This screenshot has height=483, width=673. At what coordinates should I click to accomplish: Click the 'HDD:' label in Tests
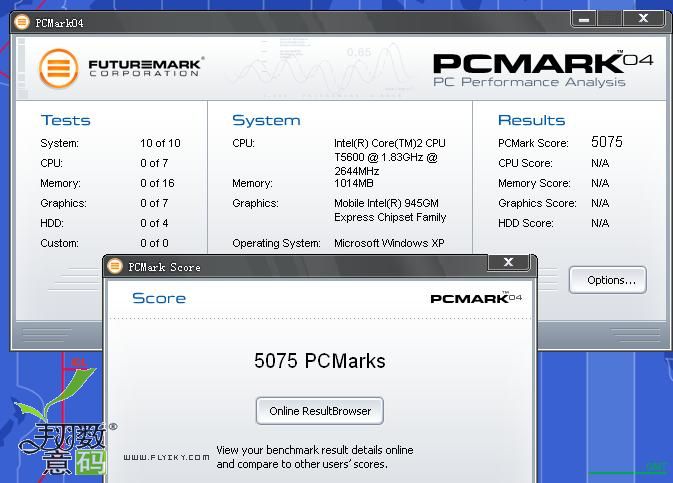click(52, 223)
